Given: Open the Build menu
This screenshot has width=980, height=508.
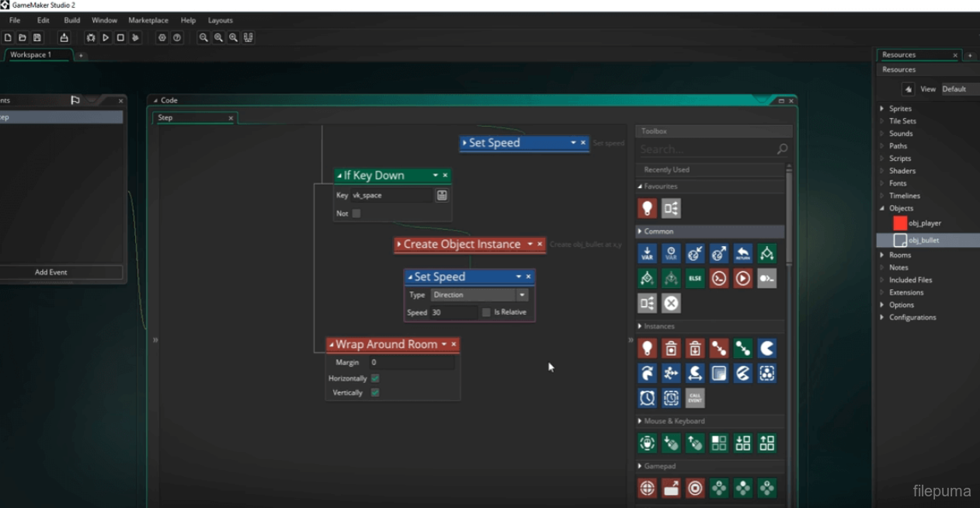Looking at the screenshot, I should click(x=71, y=20).
